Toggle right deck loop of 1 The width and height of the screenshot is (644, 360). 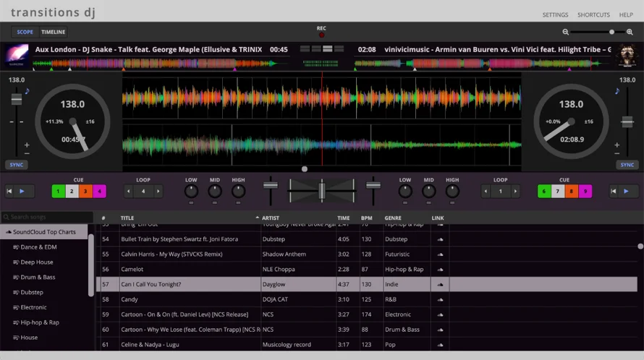point(501,191)
